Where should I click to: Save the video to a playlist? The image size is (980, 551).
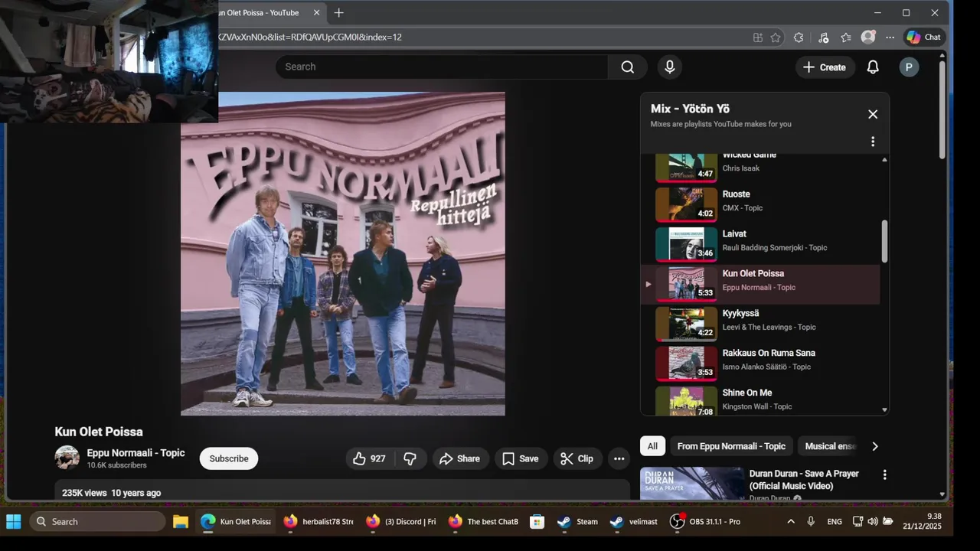coord(521,458)
